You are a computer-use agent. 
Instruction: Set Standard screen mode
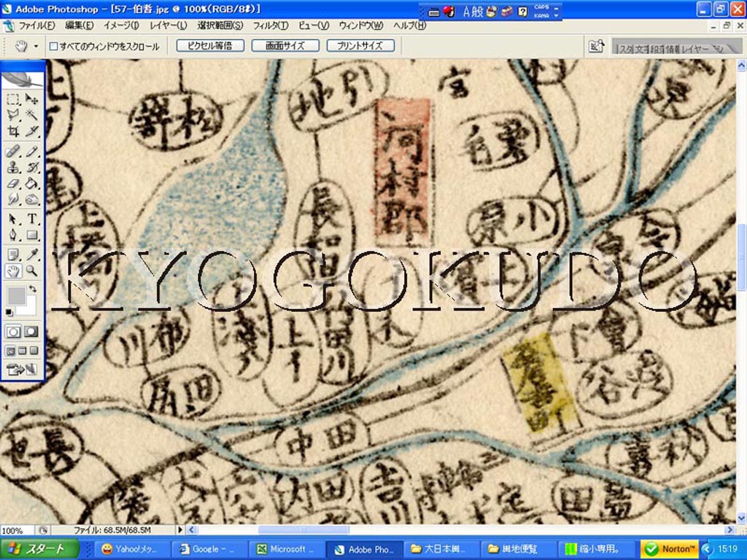[x=10, y=351]
